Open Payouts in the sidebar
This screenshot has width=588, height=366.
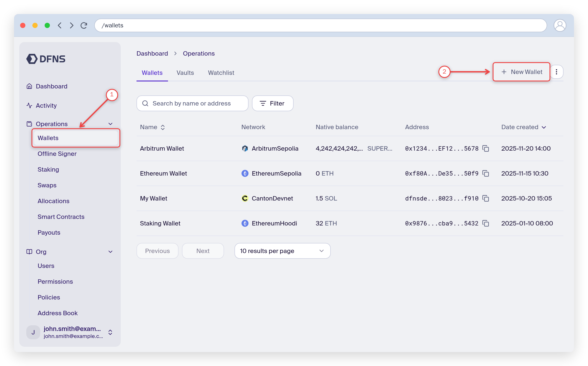pyautogui.click(x=49, y=232)
